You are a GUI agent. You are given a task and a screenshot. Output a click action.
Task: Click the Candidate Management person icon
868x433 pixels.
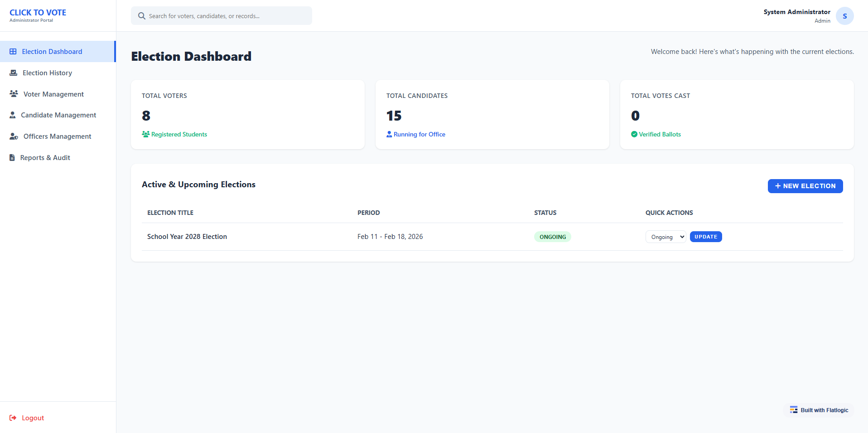[x=13, y=115]
